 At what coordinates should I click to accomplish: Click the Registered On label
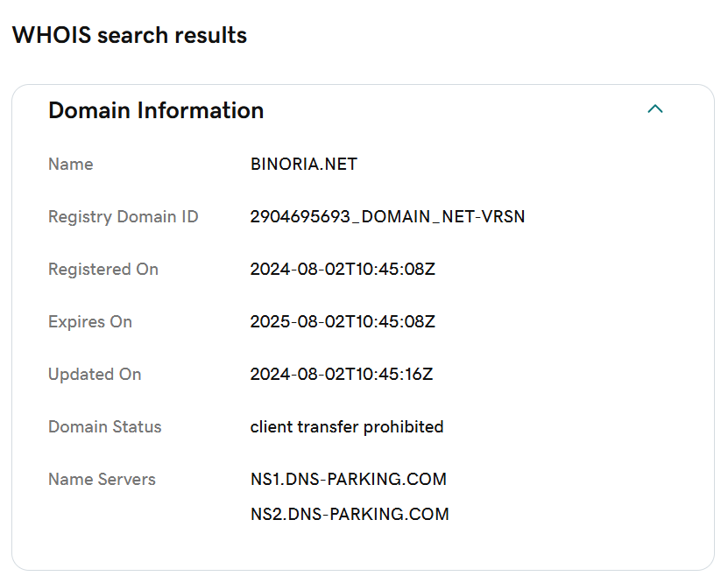103,270
